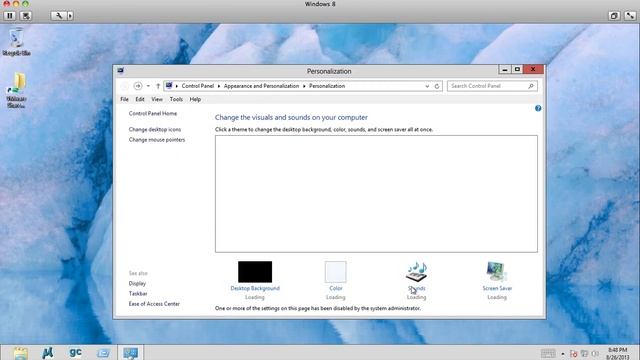Select the Recycle Bin desktop icon
640x360 pixels.
pyautogui.click(x=16, y=42)
